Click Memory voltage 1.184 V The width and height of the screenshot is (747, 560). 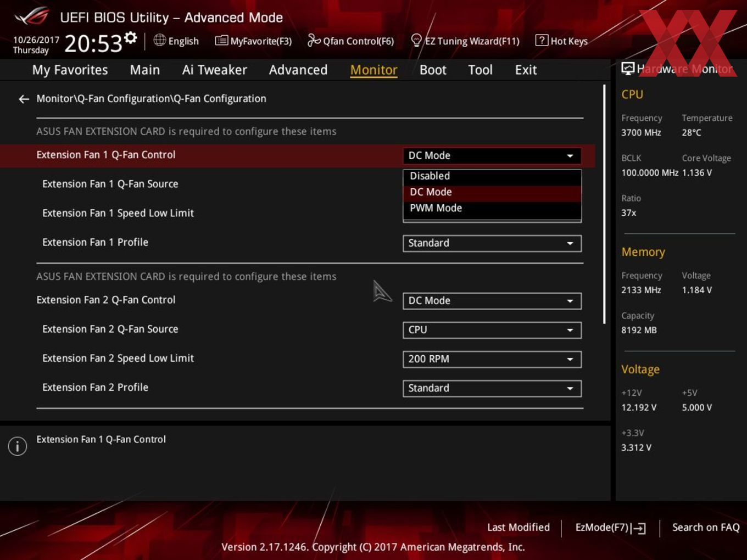pos(696,290)
